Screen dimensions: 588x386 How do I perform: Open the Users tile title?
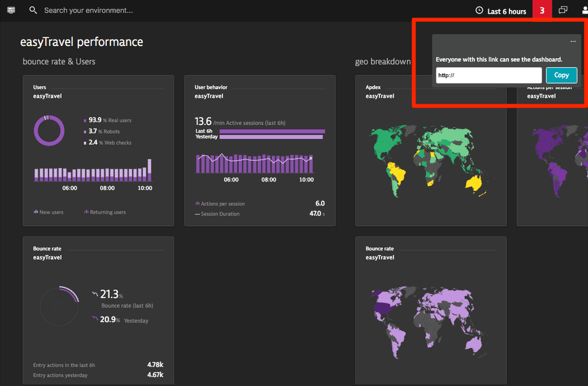click(x=40, y=87)
